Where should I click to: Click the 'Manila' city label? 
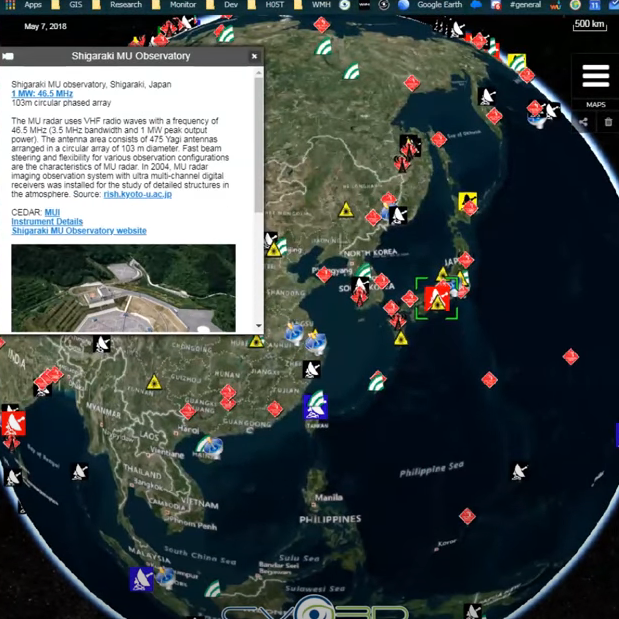(329, 497)
